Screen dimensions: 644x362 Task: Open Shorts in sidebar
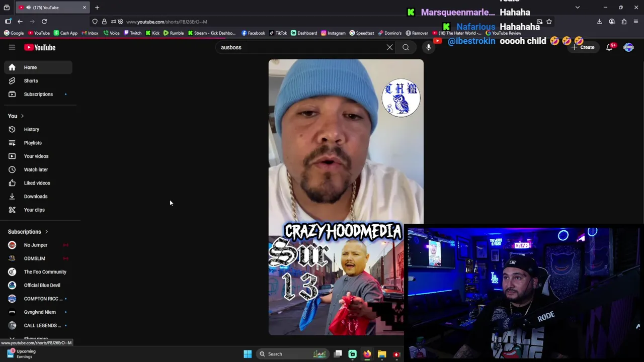[x=38, y=81]
